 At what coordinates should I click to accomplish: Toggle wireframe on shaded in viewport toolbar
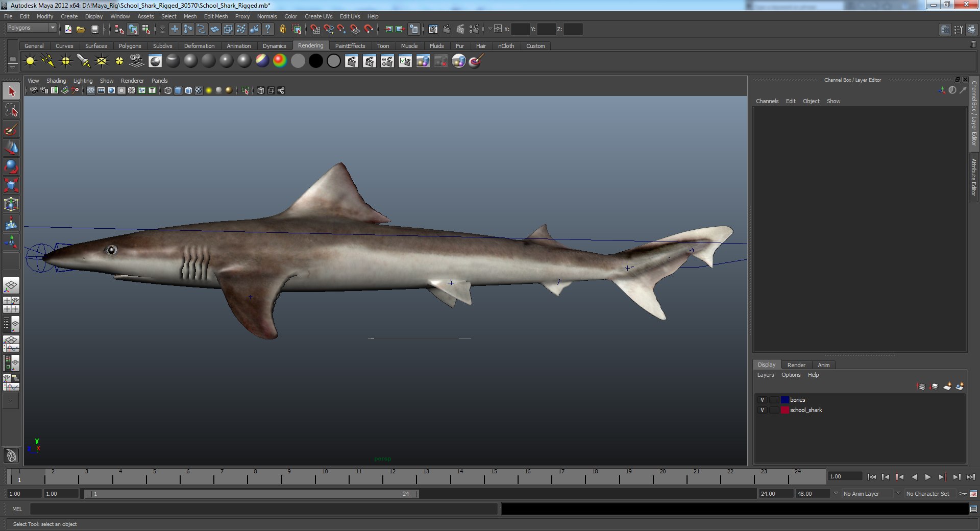coord(188,90)
